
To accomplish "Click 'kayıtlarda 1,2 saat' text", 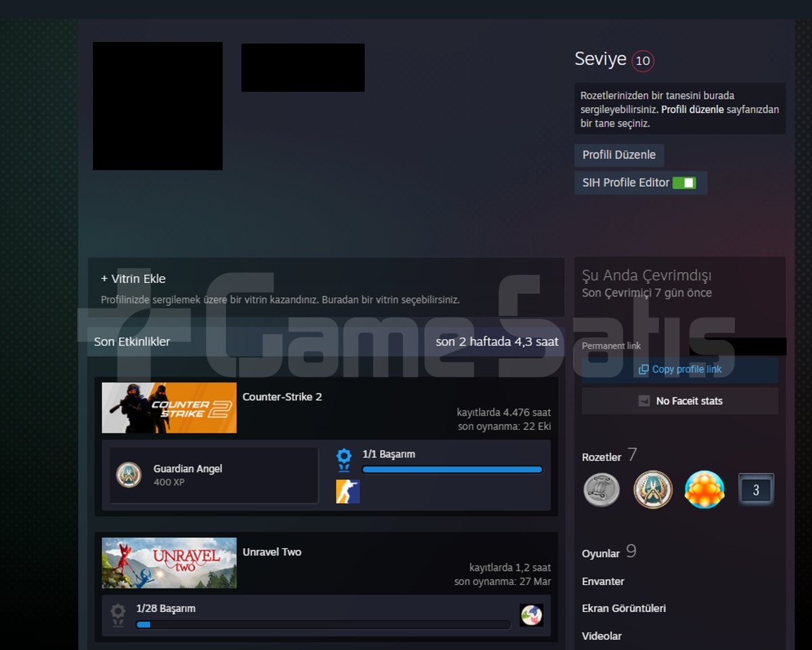I will 510,567.
